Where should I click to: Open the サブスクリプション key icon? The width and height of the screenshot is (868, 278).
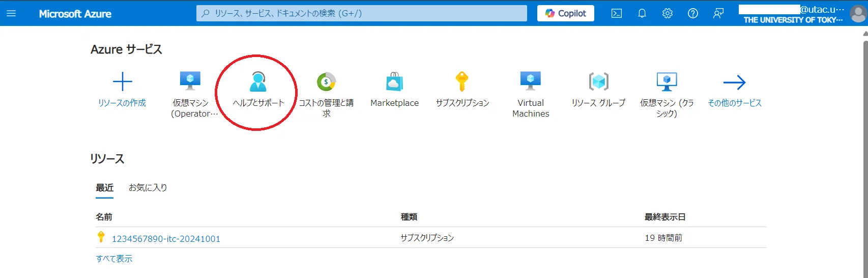coord(462,82)
